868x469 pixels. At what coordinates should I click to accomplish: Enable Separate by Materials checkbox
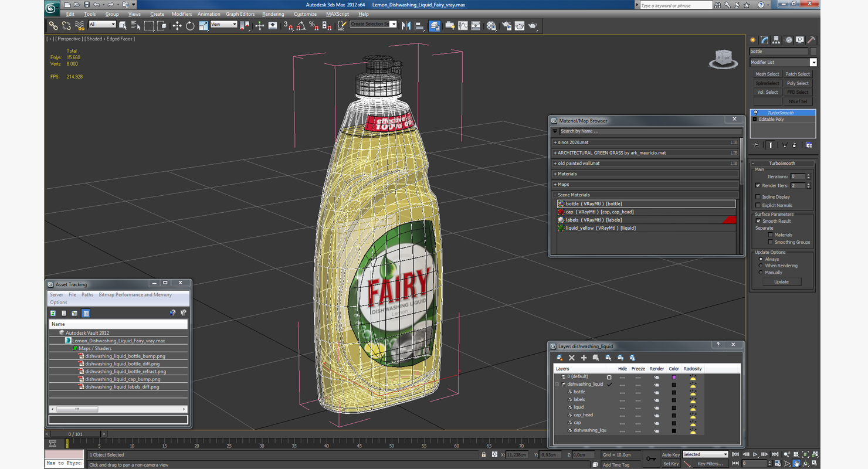[771, 235]
